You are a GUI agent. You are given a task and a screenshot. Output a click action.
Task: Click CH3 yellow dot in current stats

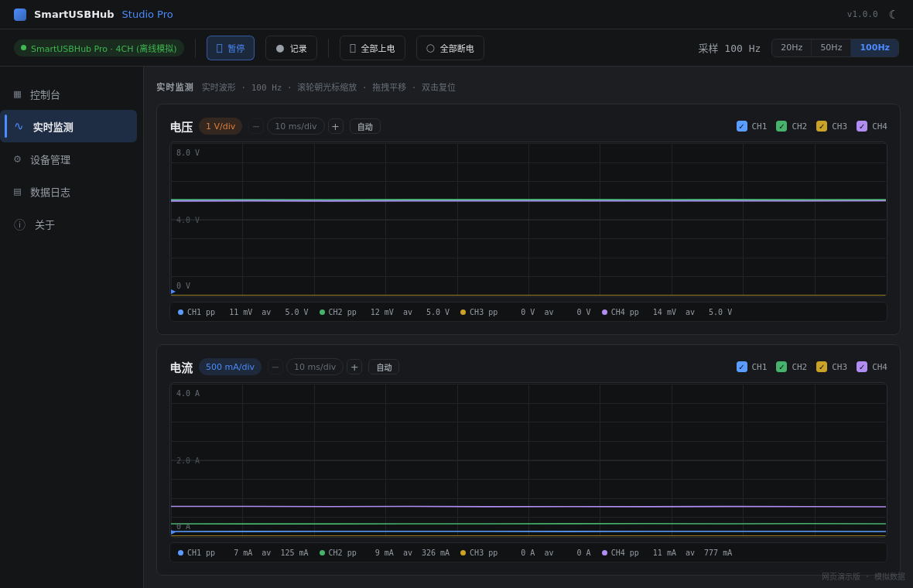tap(463, 552)
